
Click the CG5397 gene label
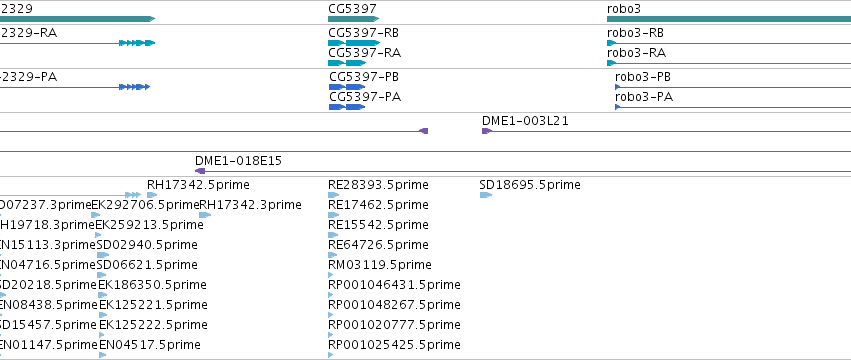(x=352, y=9)
